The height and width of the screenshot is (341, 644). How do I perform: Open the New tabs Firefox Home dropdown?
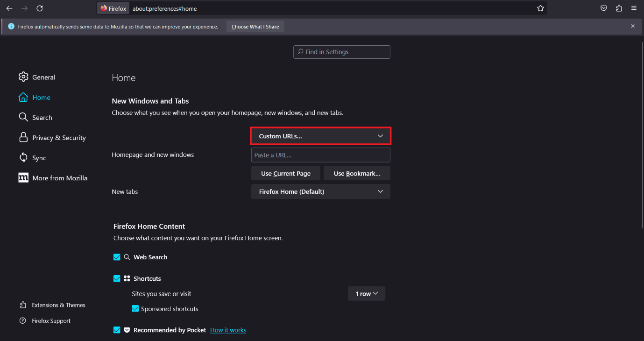(321, 192)
